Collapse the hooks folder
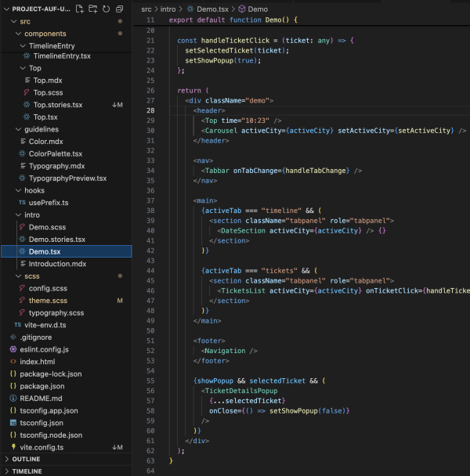 (18, 190)
